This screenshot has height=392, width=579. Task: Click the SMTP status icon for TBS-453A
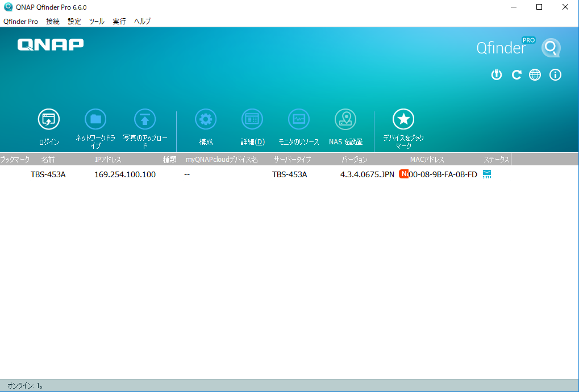487,174
